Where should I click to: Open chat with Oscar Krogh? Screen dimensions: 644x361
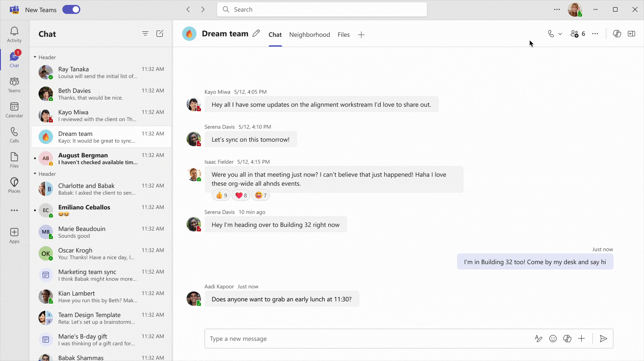[101, 254]
